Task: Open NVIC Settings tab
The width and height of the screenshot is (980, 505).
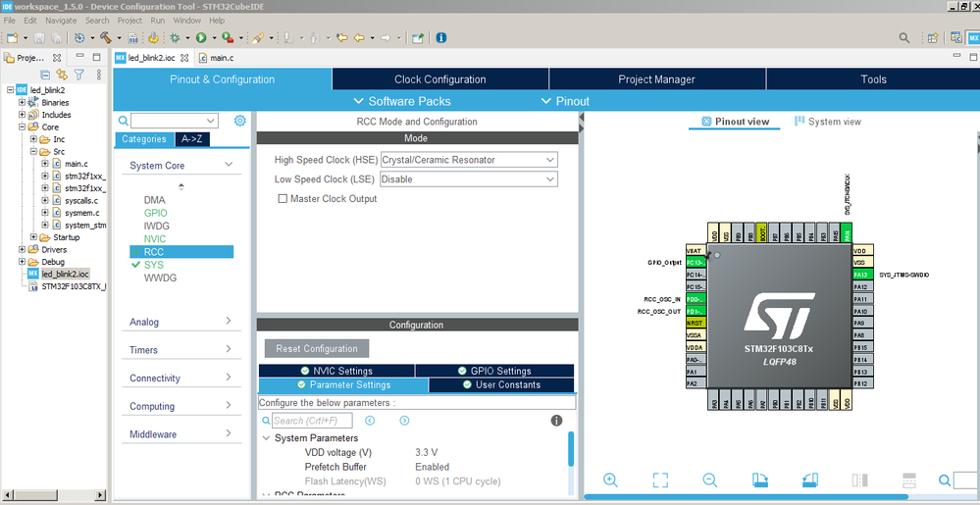Action: (x=336, y=371)
